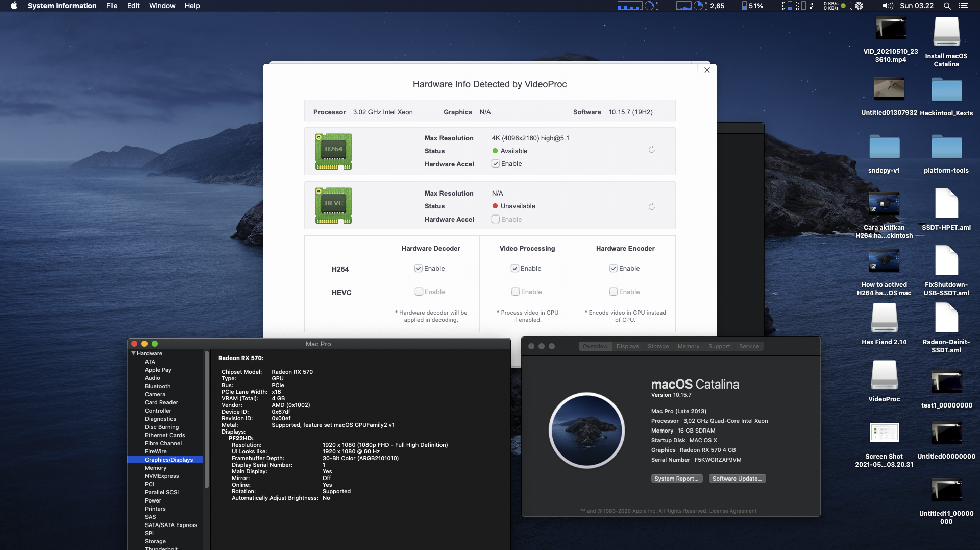Open the Edit menu
The width and height of the screenshot is (980, 550).
coord(133,6)
